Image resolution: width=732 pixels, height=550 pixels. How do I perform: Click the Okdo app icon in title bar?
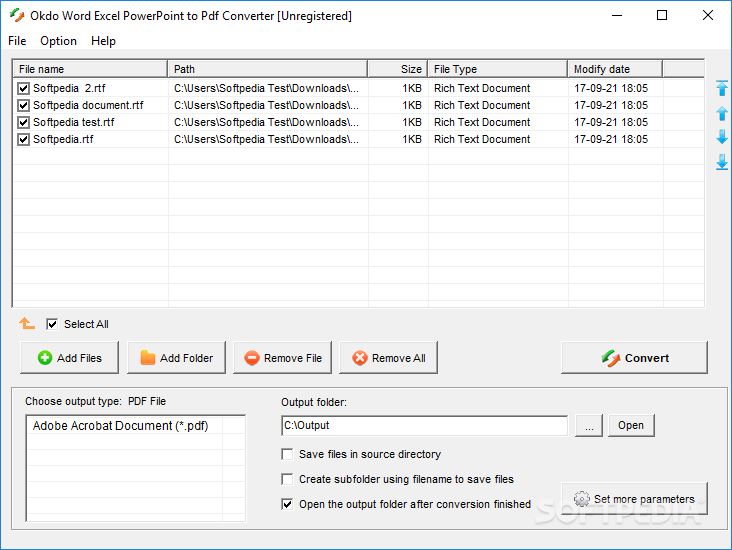click(x=17, y=15)
